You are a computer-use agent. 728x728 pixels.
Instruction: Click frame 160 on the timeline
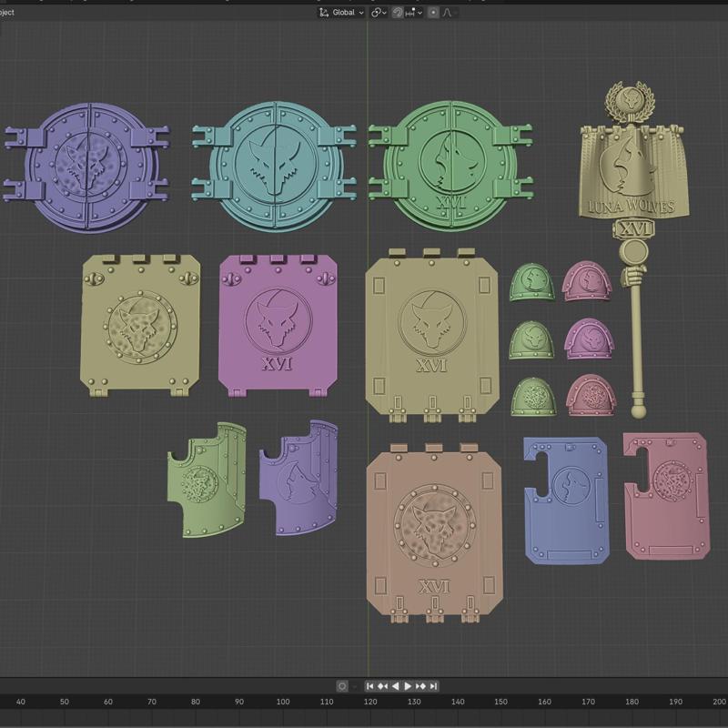(x=544, y=702)
